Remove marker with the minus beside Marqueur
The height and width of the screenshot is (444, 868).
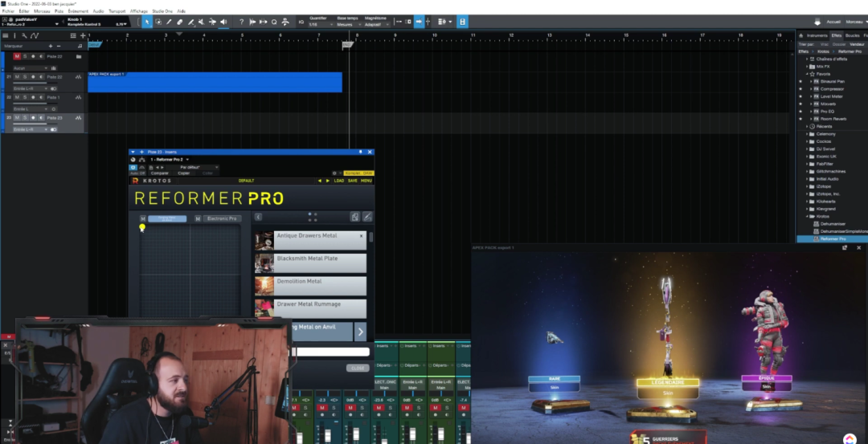tap(59, 46)
